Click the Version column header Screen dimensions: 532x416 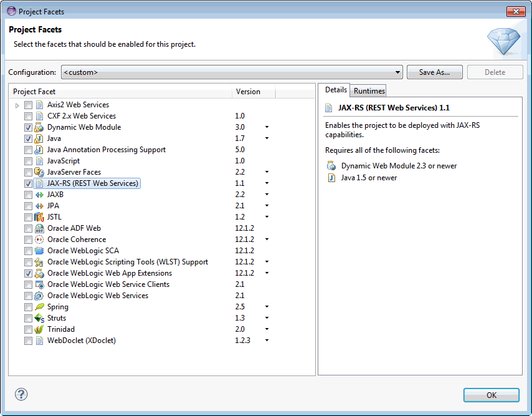[248, 92]
